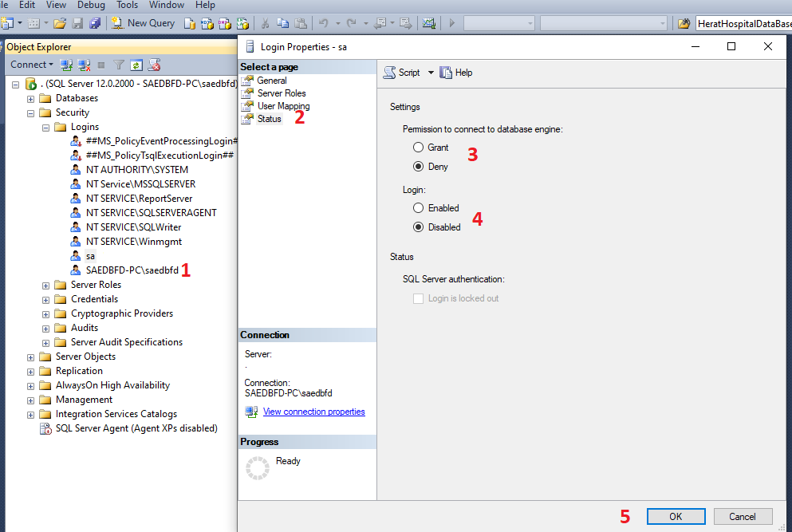Toggle Login is locked out checkbox
The image size is (792, 532).
coord(418,298)
